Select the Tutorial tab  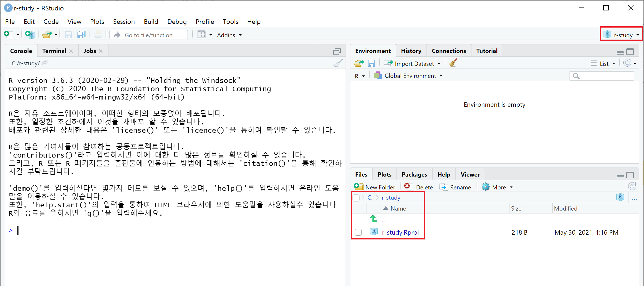(487, 51)
